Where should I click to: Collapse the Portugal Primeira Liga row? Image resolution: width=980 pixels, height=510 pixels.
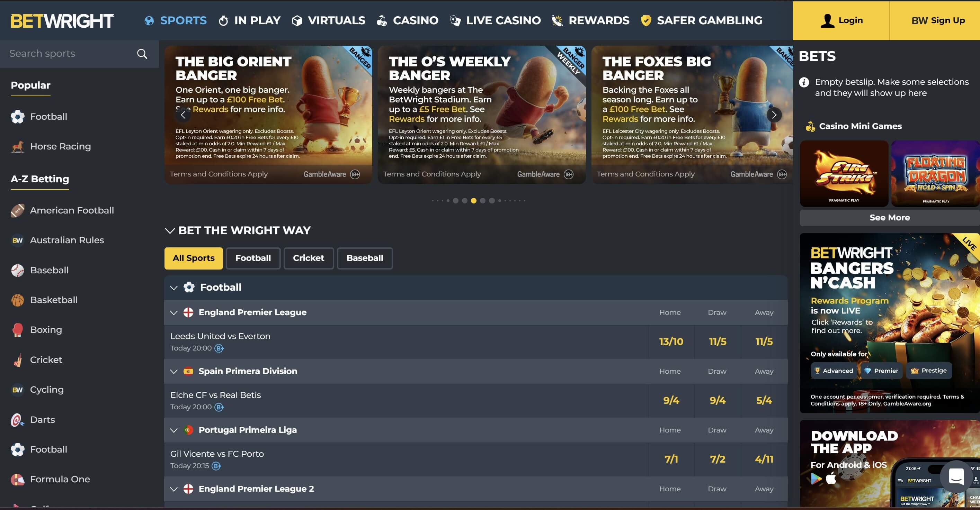pyautogui.click(x=174, y=430)
